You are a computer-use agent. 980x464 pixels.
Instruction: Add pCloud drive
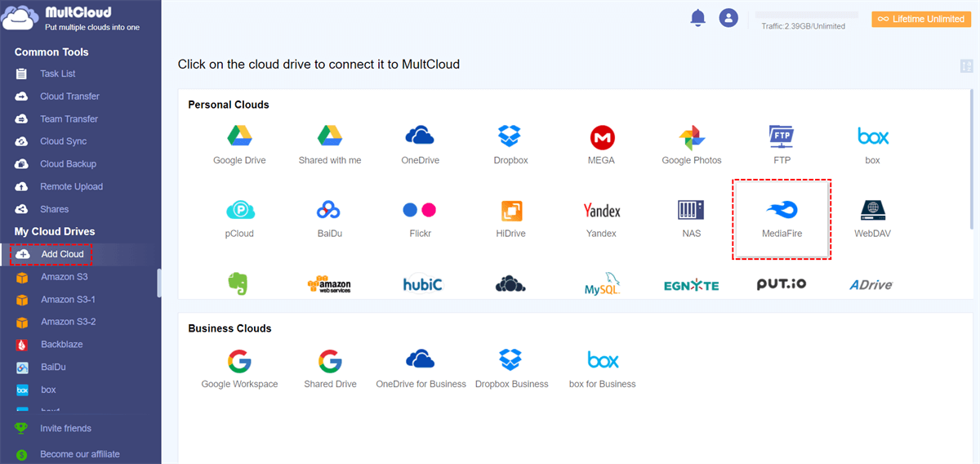click(239, 218)
